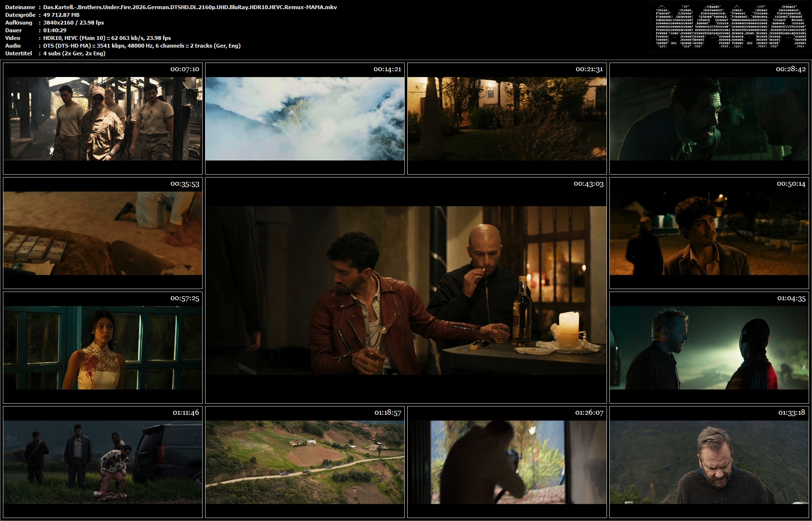Open the aerial farmland thumbnail at 01:18:57

305,462
